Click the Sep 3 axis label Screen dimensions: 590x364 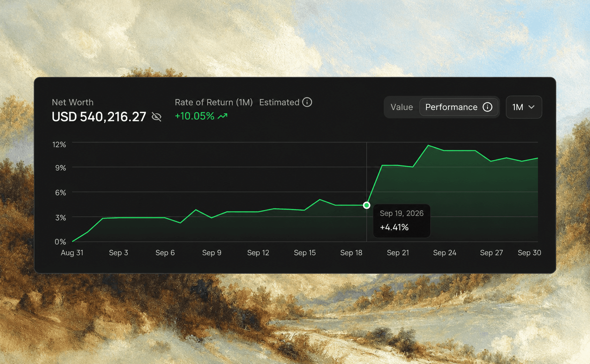(119, 253)
